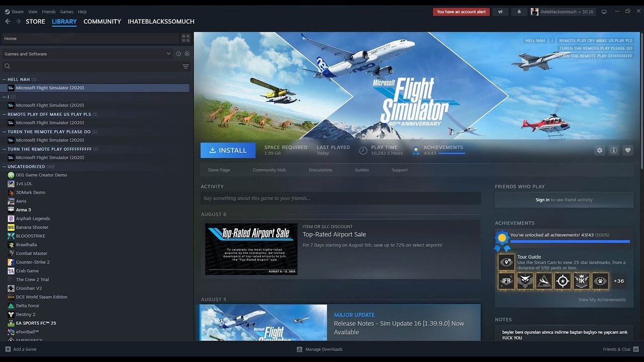Open the Top-Rated Airport Sale thumbnail
Viewport: 644px width, 362px height.
tap(251, 249)
